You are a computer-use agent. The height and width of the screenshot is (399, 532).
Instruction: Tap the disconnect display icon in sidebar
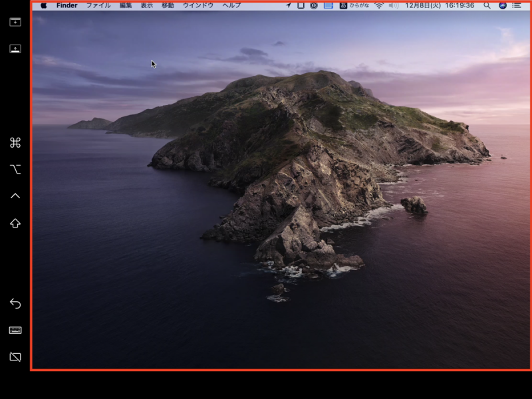[15, 356]
